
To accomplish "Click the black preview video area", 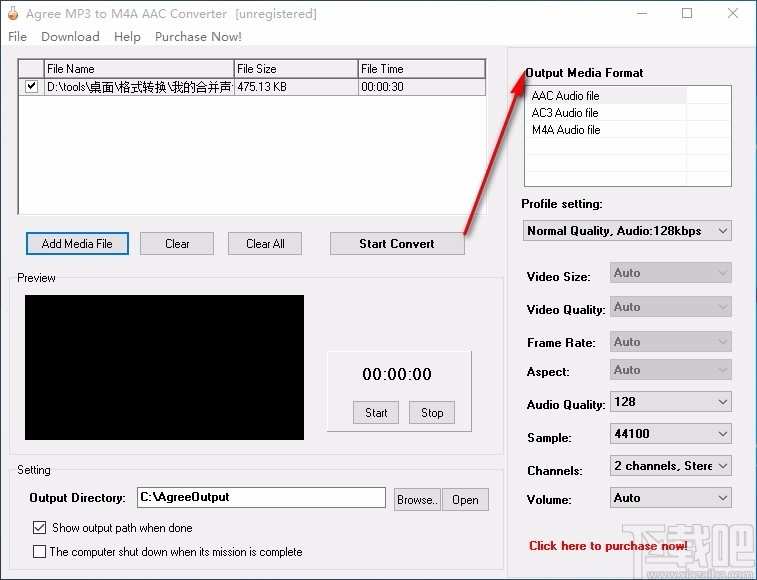I will coord(165,368).
